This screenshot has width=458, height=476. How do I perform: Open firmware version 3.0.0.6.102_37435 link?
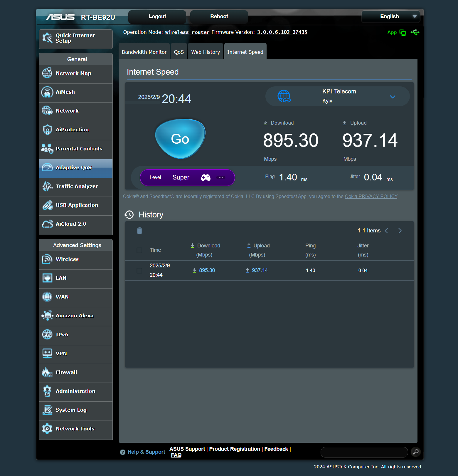(x=282, y=32)
